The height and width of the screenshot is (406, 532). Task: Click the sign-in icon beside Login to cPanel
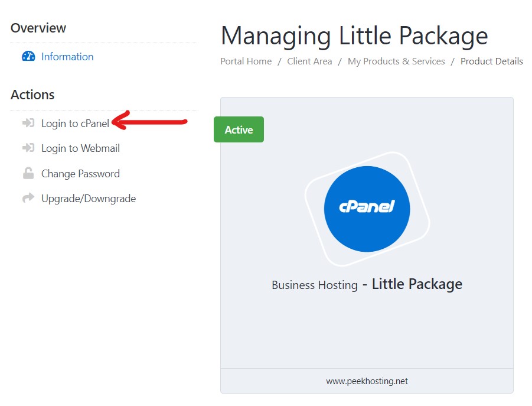(28, 124)
